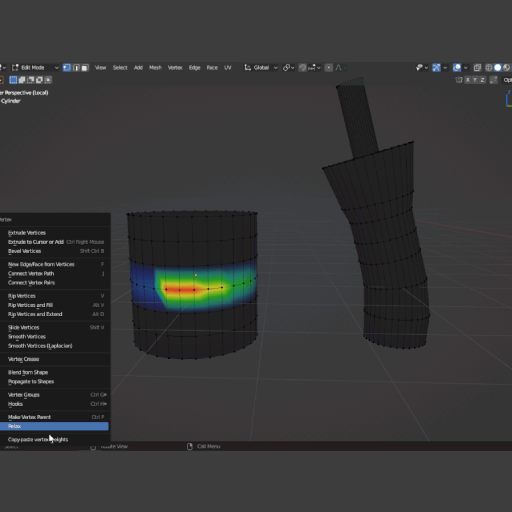Viewport: 512px width, 512px height.
Task: Toggle X-ray view
Action: [x=477, y=68]
